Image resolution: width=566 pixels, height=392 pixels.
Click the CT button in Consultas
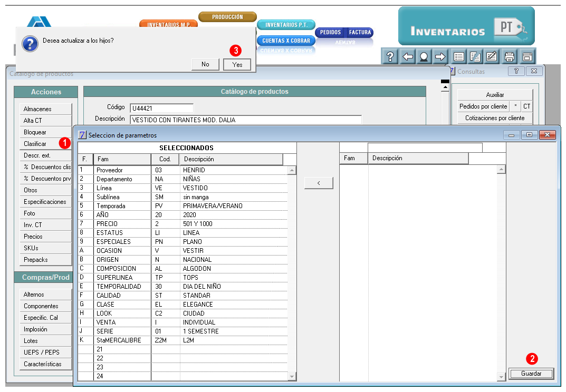click(526, 106)
